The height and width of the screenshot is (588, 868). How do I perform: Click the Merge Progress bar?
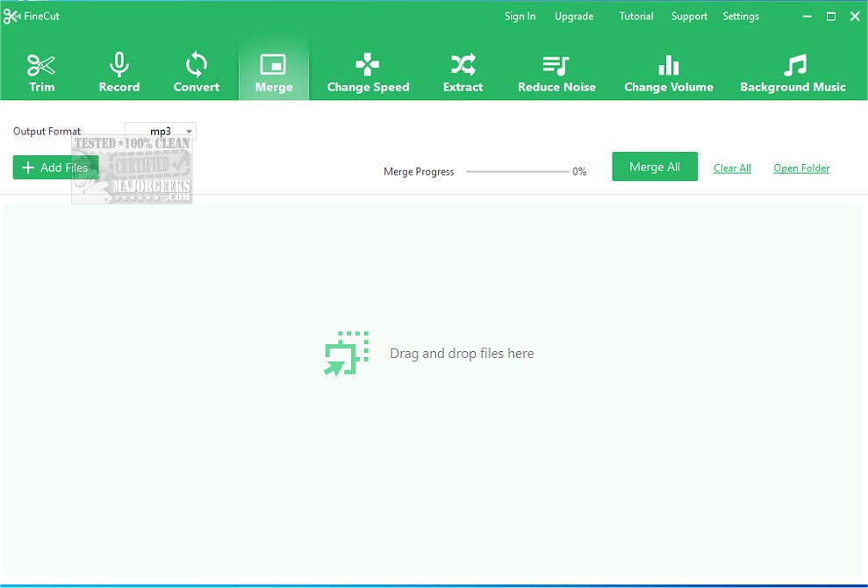point(517,172)
